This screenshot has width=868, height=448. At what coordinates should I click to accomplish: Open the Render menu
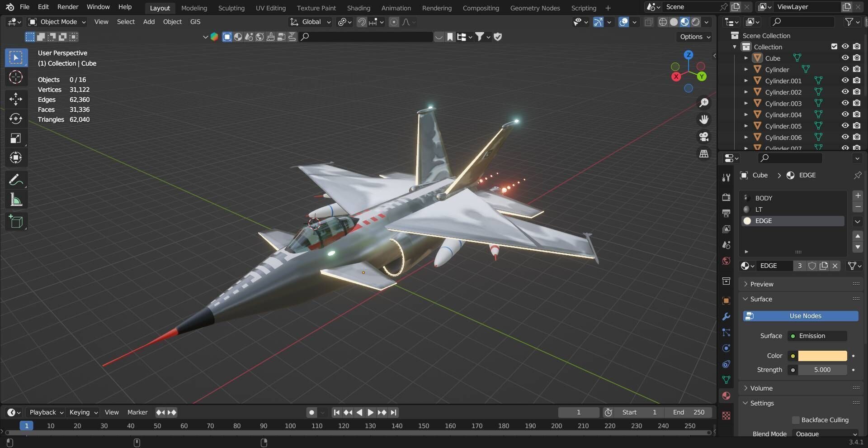(x=68, y=7)
